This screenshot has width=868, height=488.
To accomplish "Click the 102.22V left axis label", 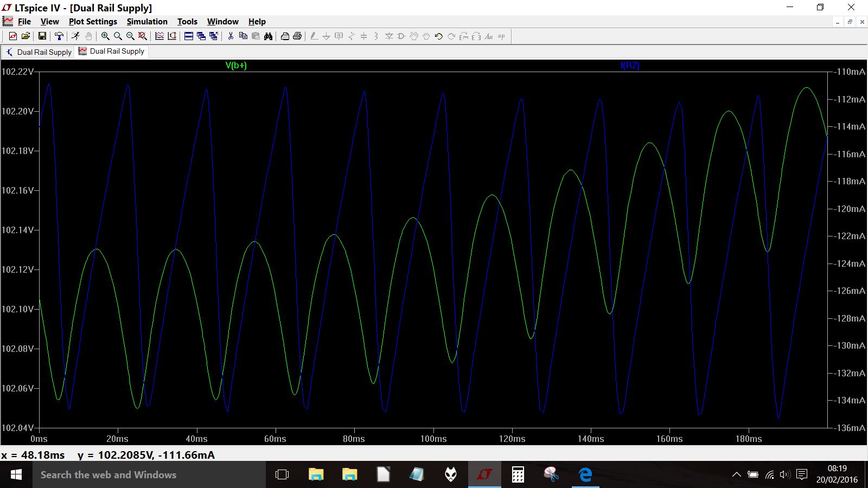I will pos(17,72).
